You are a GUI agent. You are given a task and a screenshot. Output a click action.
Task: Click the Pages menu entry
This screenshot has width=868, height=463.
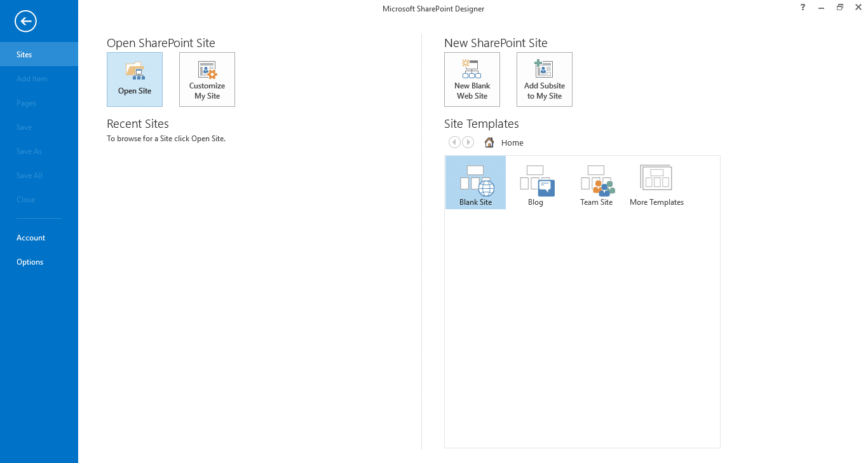(39, 102)
